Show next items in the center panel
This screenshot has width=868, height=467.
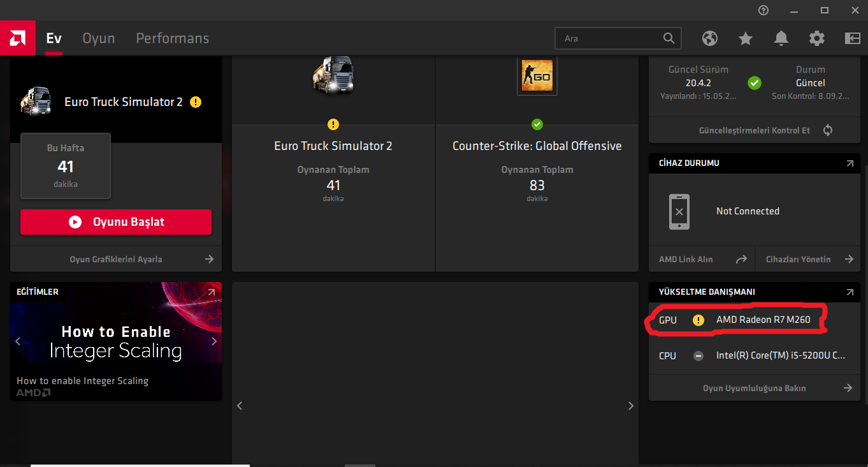[631, 406]
